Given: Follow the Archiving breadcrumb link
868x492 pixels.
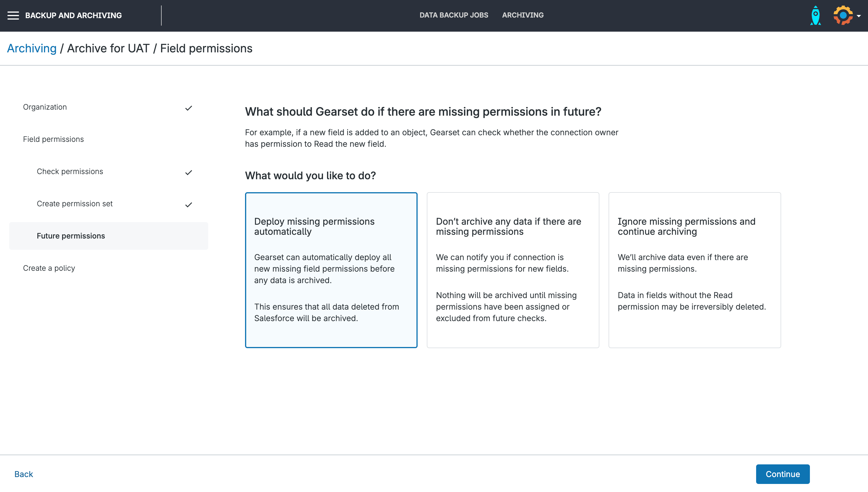Looking at the screenshot, I should (x=32, y=49).
